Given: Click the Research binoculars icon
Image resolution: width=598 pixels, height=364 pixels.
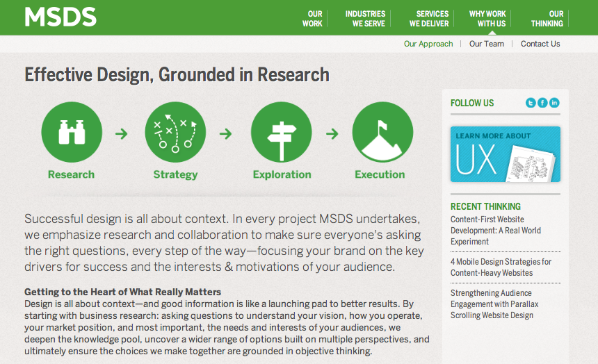Looking at the screenshot, I should (72, 132).
